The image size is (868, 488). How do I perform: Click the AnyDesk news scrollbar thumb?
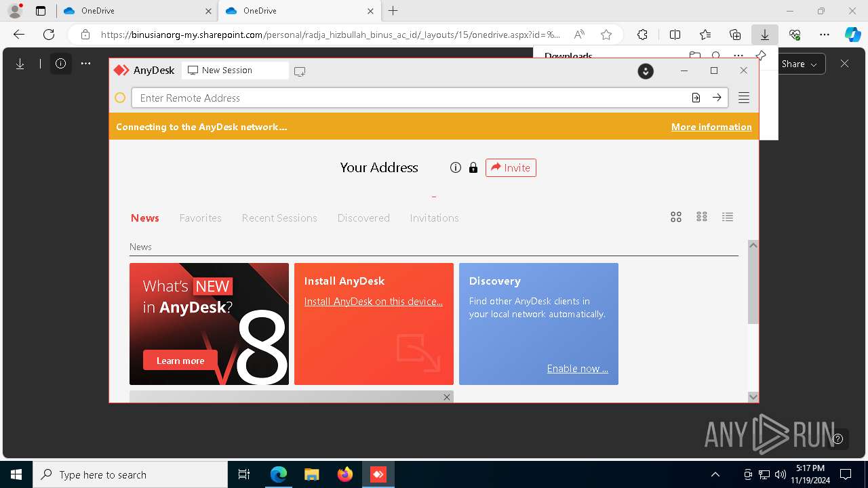coord(753,286)
